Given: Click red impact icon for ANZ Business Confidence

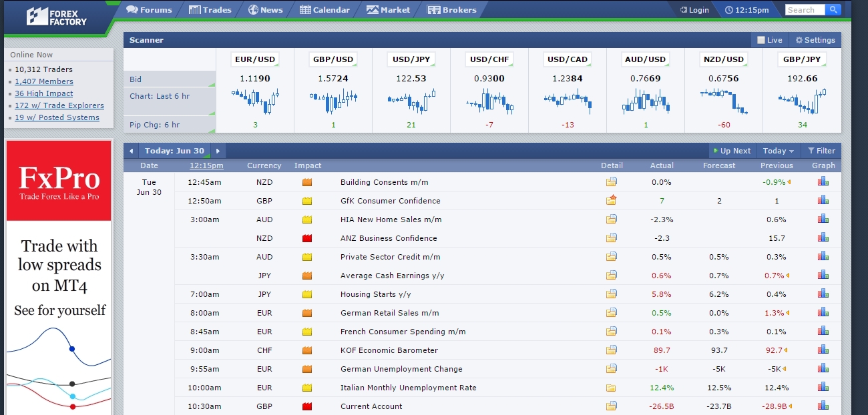Looking at the screenshot, I should tap(307, 238).
